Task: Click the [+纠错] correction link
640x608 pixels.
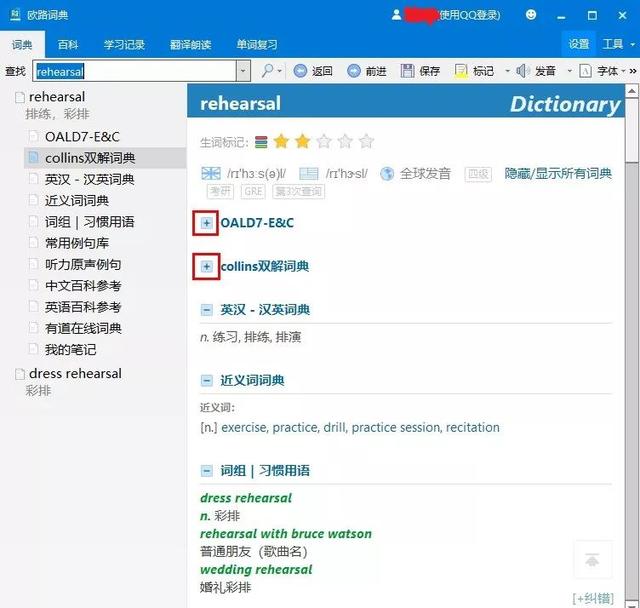Action: click(x=593, y=598)
